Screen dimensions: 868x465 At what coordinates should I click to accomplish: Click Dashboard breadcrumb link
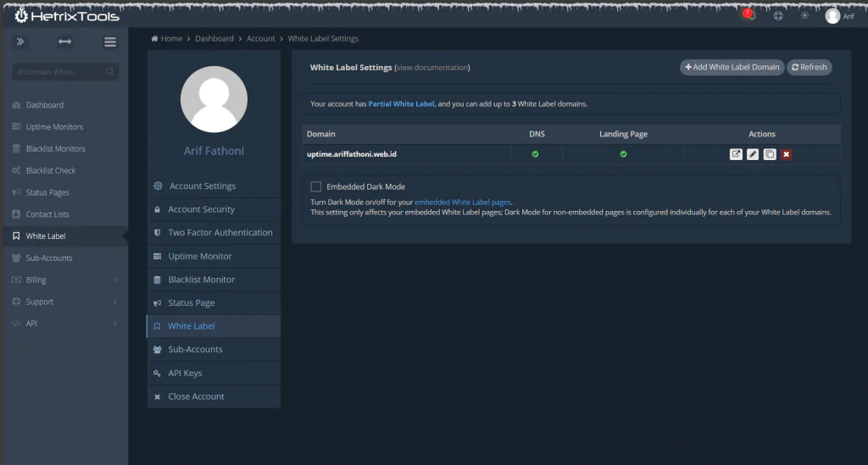[214, 39]
